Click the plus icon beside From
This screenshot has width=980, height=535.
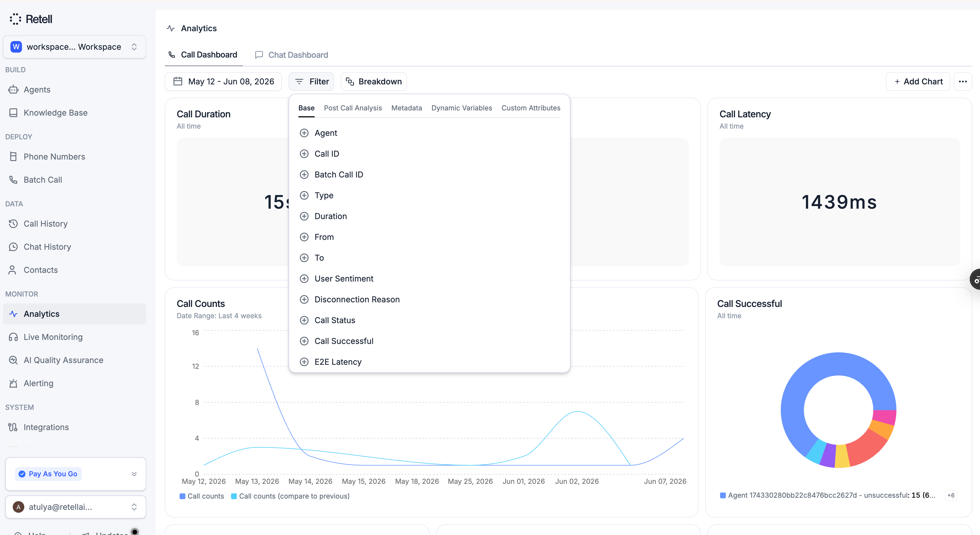tap(304, 237)
